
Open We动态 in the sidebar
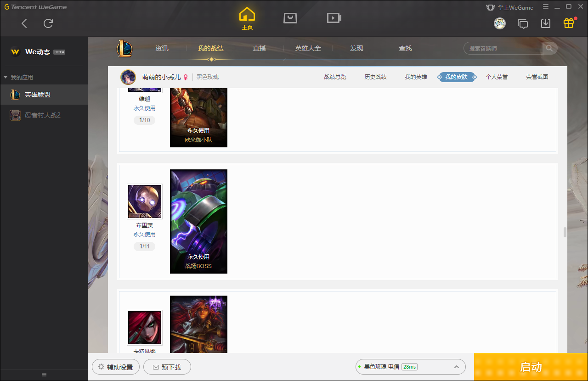coord(38,52)
